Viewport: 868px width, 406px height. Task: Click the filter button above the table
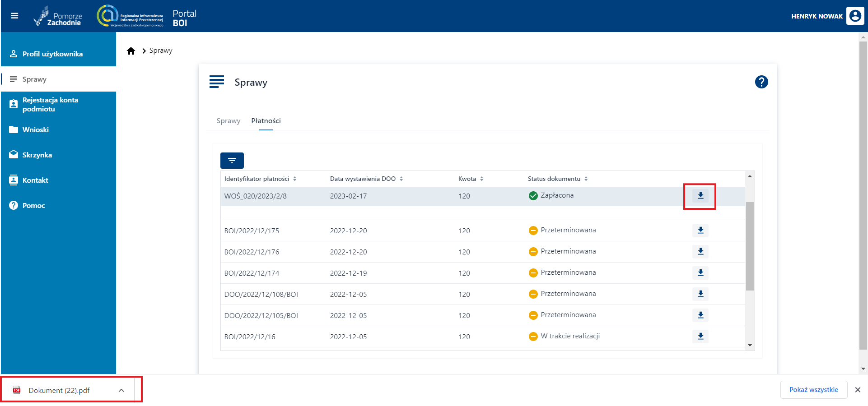click(232, 161)
